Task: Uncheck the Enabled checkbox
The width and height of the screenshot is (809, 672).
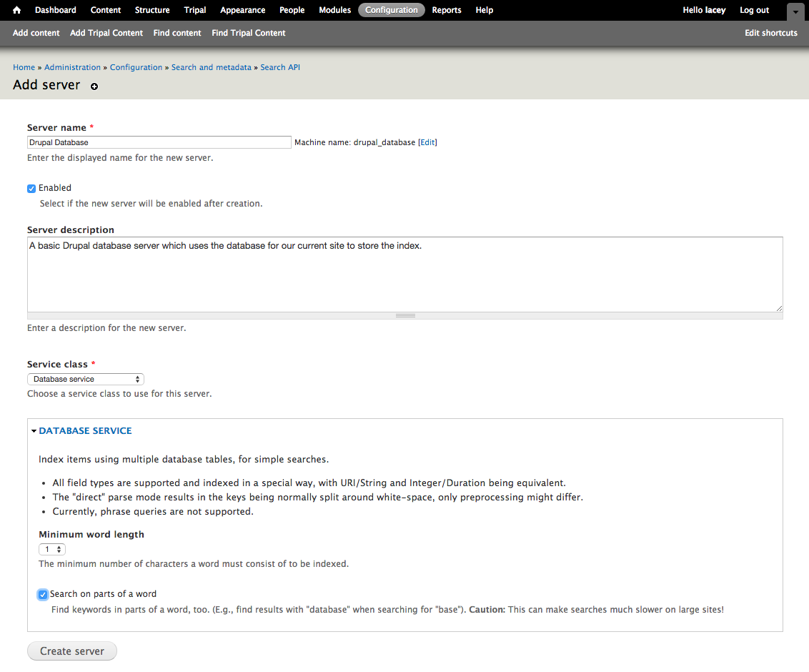Action: 31,189
